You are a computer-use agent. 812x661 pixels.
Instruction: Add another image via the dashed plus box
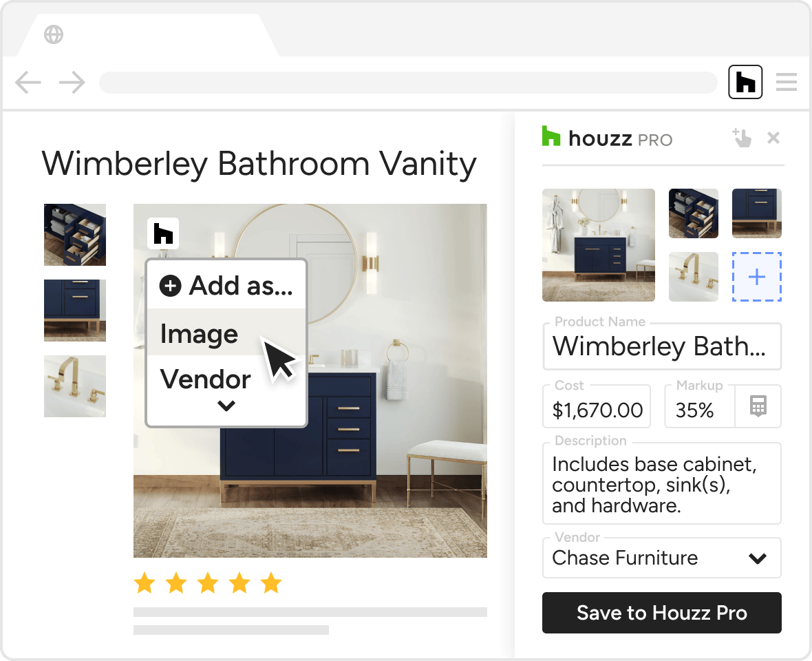[756, 277]
